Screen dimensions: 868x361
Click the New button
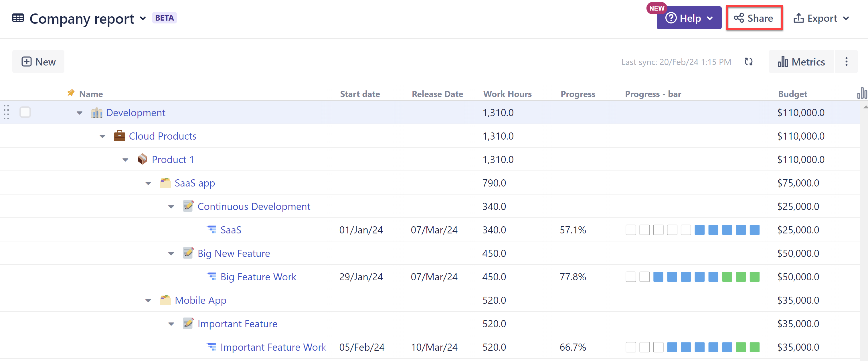tap(38, 62)
